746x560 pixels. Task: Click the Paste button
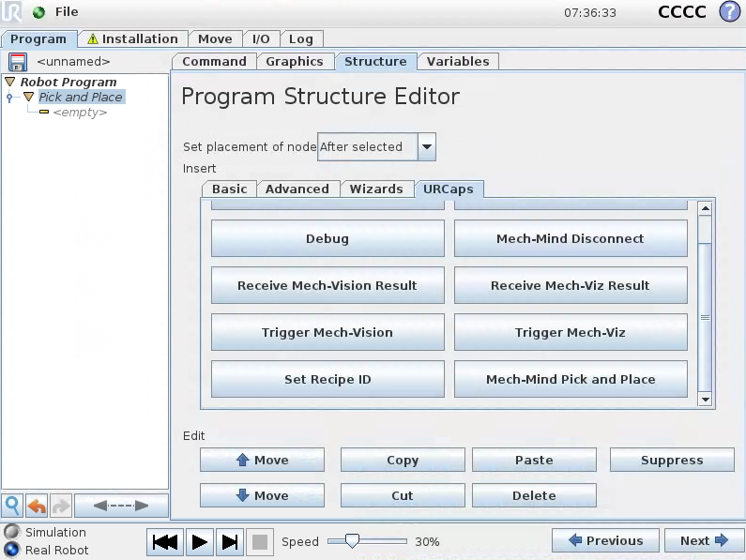click(x=534, y=460)
